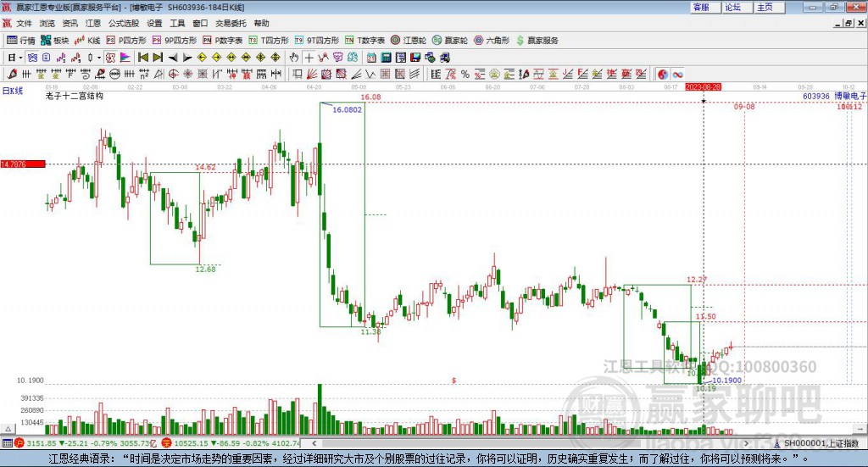This screenshot has height=467, width=868.
Task: Click the red 14.7876 price marker
Action: coord(23,164)
